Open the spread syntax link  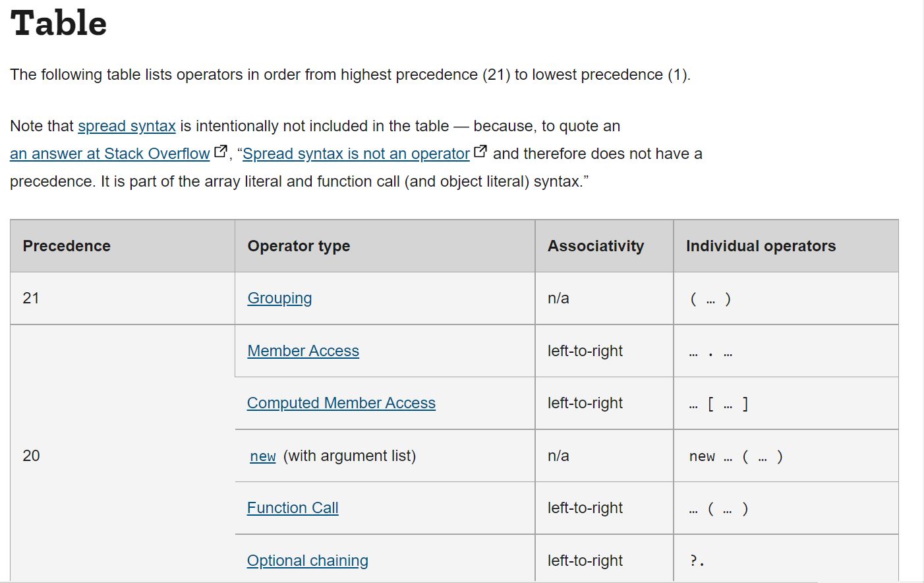(x=127, y=126)
